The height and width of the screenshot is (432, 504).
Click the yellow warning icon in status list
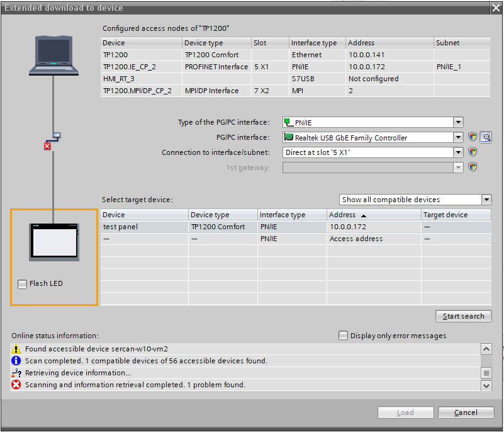tap(16, 349)
